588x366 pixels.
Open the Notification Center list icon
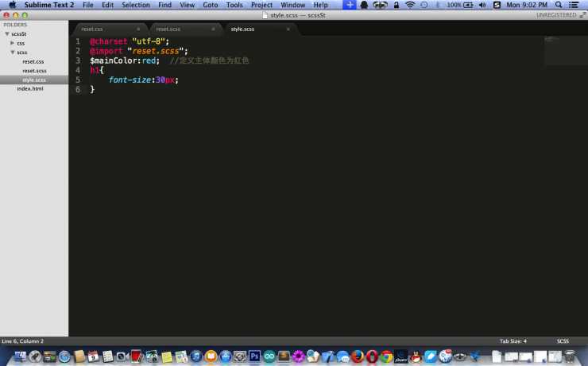[574, 5]
